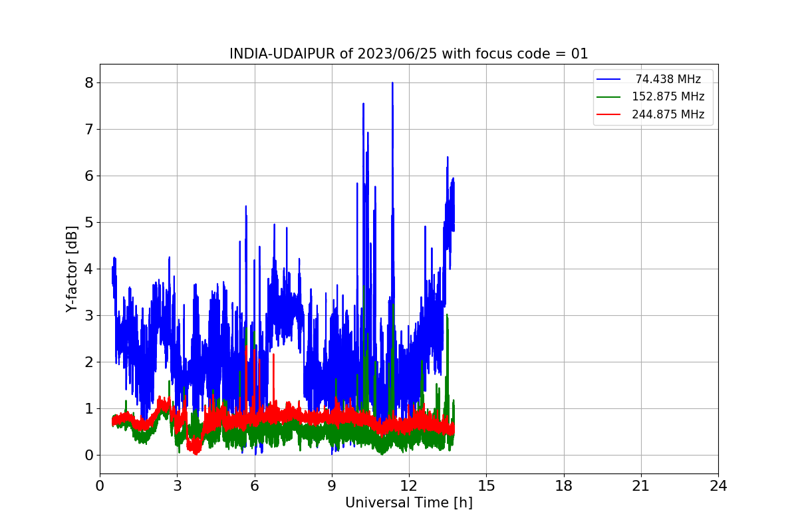Click the blue line sample in legend

pos(608,79)
